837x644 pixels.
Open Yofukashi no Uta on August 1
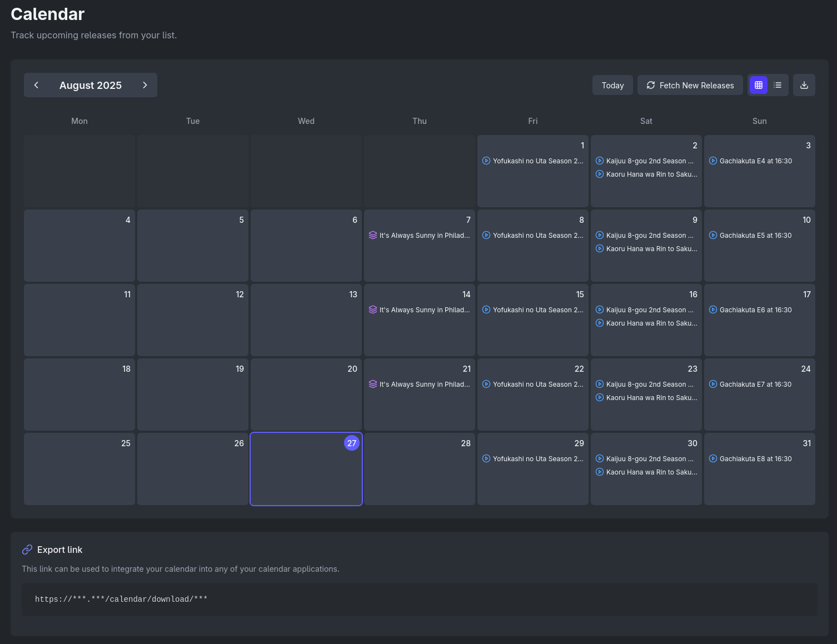[x=537, y=161]
